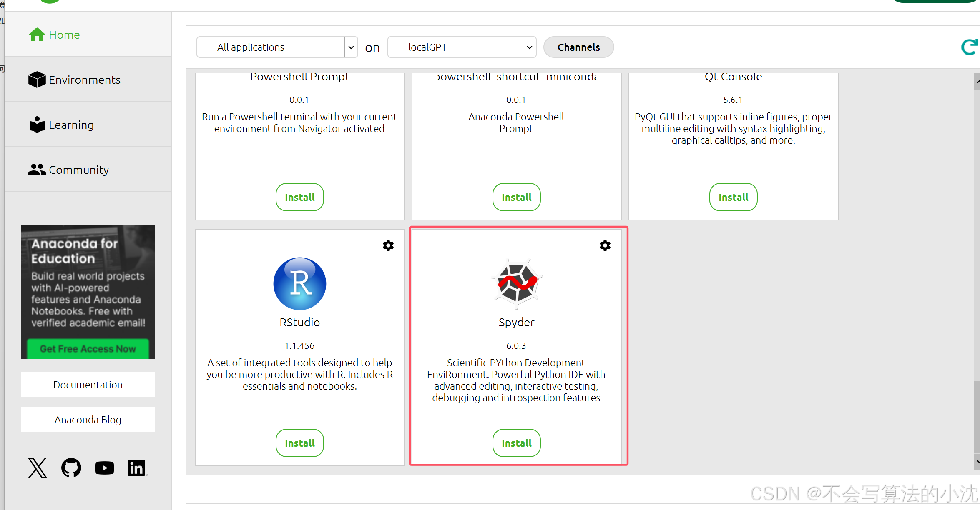Refresh the applications list icon
This screenshot has height=510, width=980.
(969, 47)
